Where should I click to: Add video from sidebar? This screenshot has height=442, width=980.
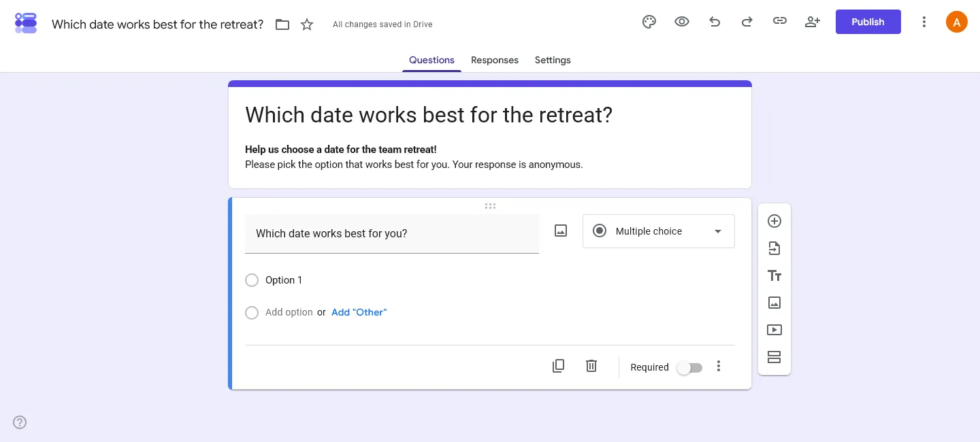tap(774, 330)
